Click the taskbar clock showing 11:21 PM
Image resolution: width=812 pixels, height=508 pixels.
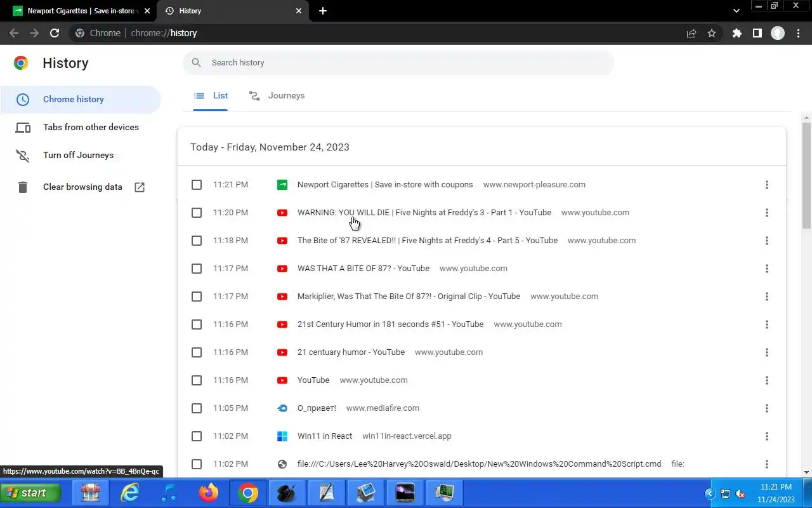[x=776, y=493]
